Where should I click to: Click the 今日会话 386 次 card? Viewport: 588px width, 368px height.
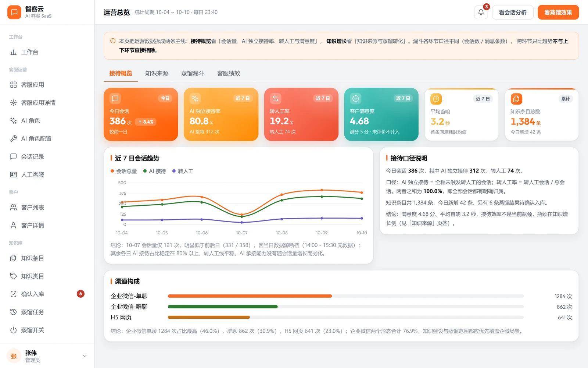141,114
